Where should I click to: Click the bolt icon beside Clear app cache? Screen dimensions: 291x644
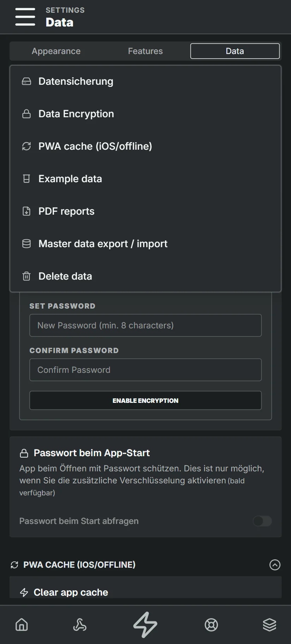point(24,592)
